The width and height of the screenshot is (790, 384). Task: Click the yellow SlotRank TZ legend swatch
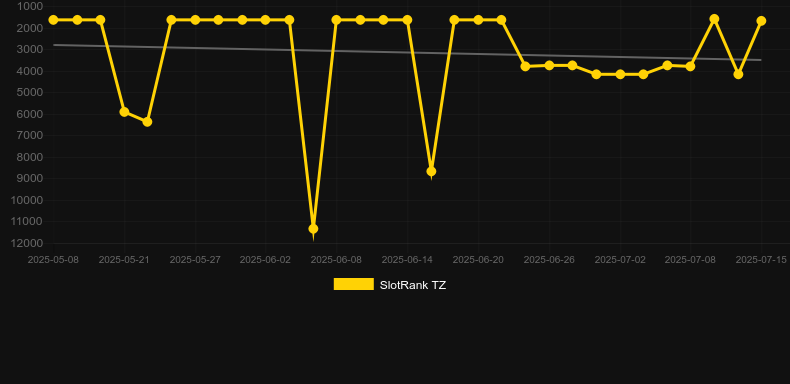[x=354, y=284]
